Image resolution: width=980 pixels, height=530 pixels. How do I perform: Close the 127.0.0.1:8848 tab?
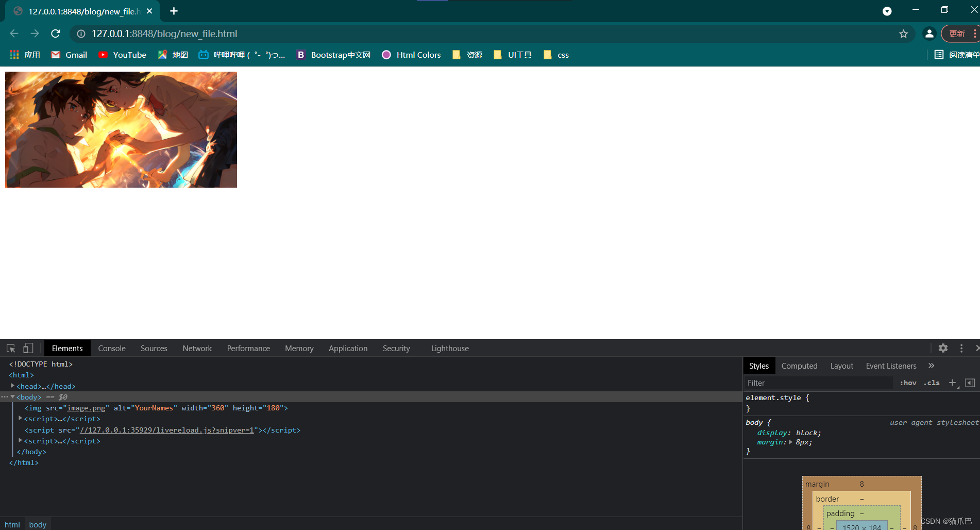tap(149, 11)
